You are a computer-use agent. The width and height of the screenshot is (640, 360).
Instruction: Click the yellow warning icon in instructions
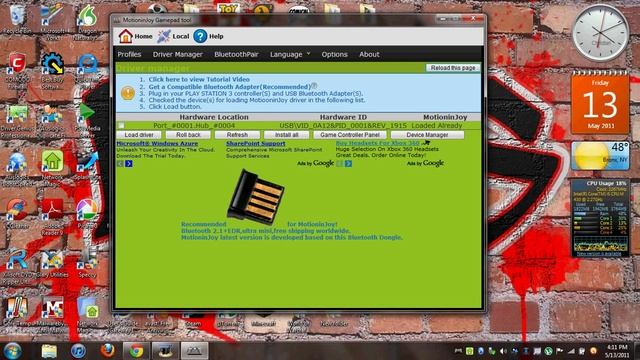click(x=128, y=93)
